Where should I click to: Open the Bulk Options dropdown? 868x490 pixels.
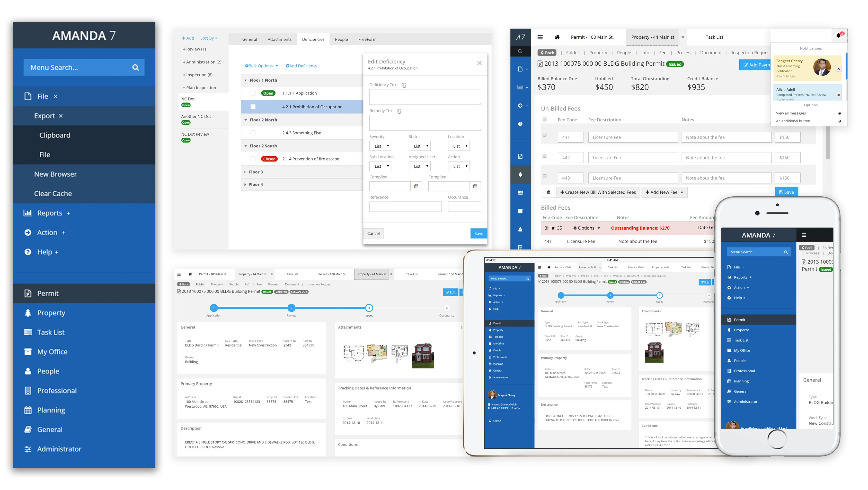pos(261,66)
